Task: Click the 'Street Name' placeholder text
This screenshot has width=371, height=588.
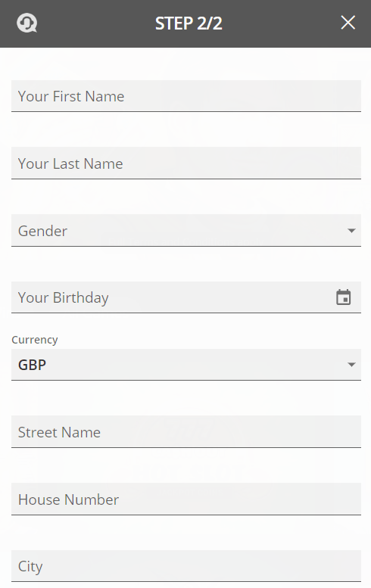Action: coord(59,432)
